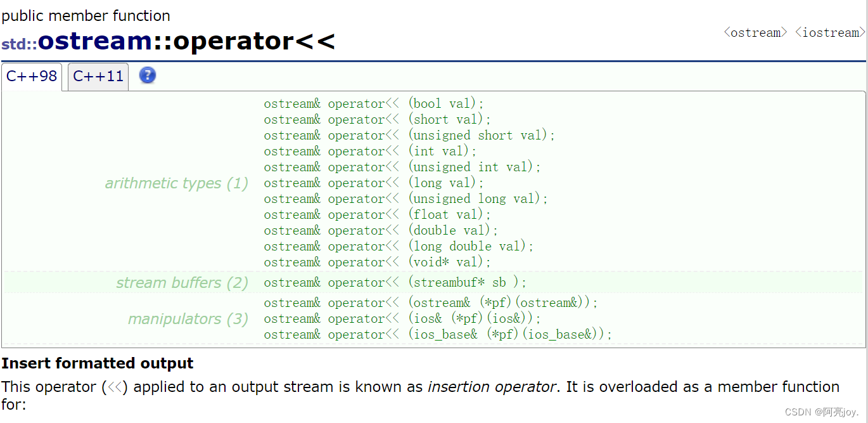Click the blue help question mark icon
This screenshot has height=423, width=868.
coord(148,75)
